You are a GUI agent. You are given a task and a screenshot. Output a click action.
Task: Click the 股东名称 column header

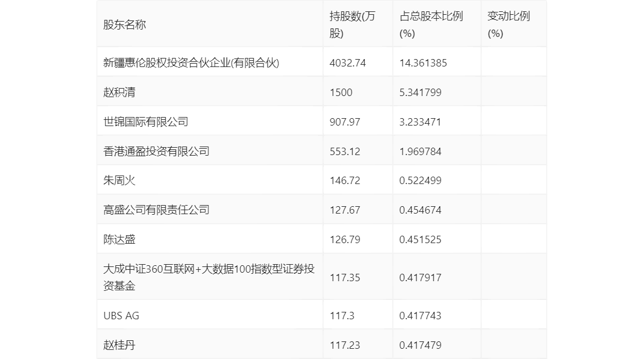pyautogui.click(x=124, y=24)
